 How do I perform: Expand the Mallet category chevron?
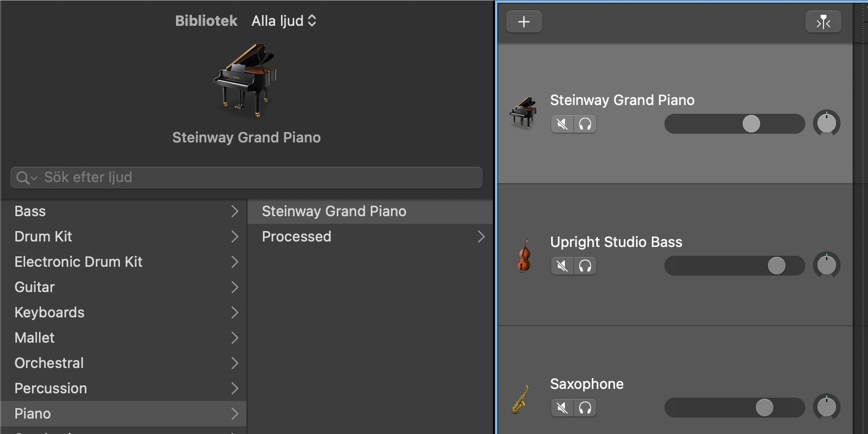click(235, 338)
